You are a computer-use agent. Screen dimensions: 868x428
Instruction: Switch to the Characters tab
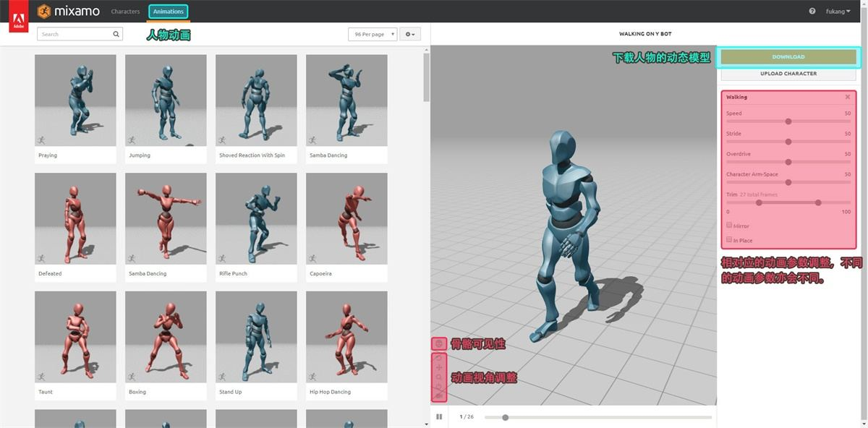tap(125, 12)
